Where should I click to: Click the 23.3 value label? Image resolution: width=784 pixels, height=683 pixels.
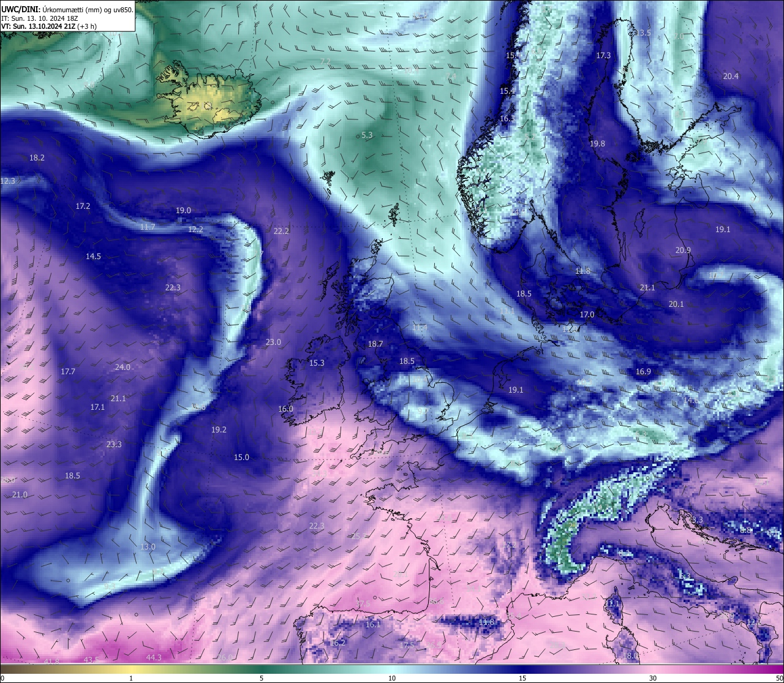(x=114, y=445)
